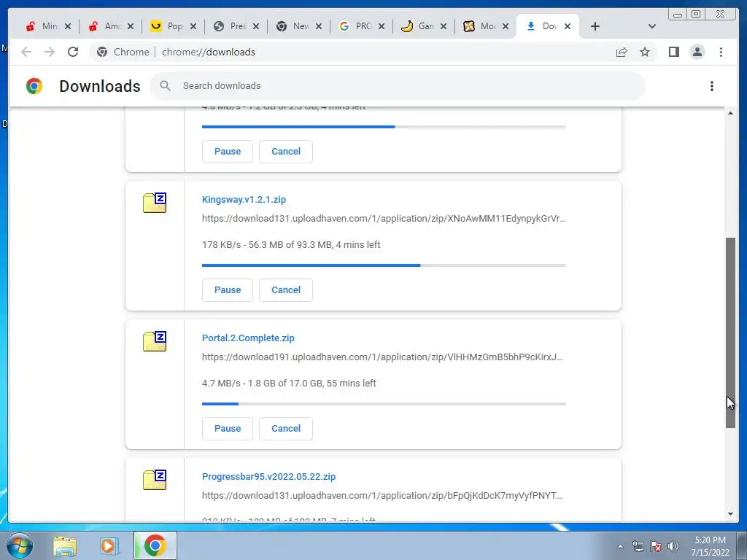Pause the Kingsway.v1.2.1.zip download

(x=228, y=290)
